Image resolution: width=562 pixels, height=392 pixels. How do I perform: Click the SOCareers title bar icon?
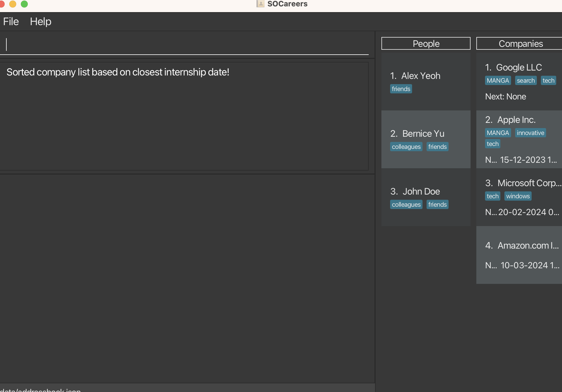pyautogui.click(x=260, y=4)
